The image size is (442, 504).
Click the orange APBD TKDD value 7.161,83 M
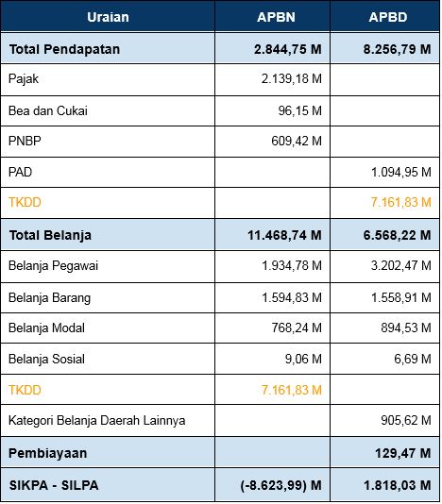coord(400,203)
